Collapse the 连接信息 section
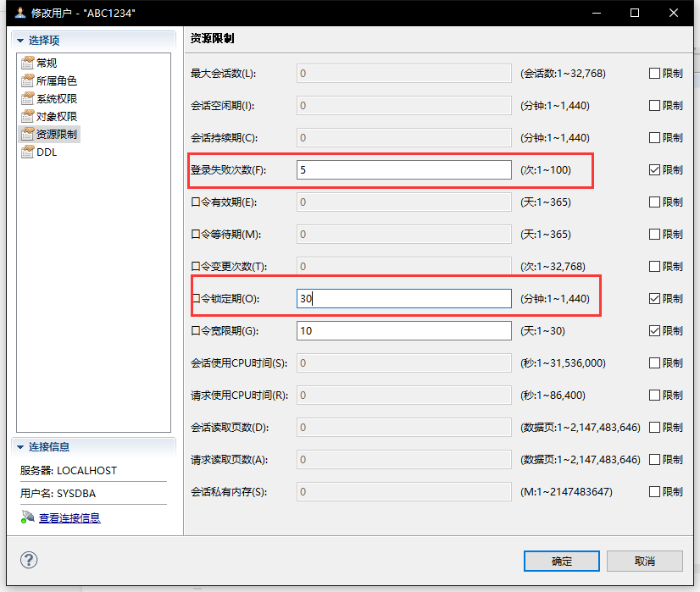Image resolution: width=700 pixels, height=592 pixels. 19,446
